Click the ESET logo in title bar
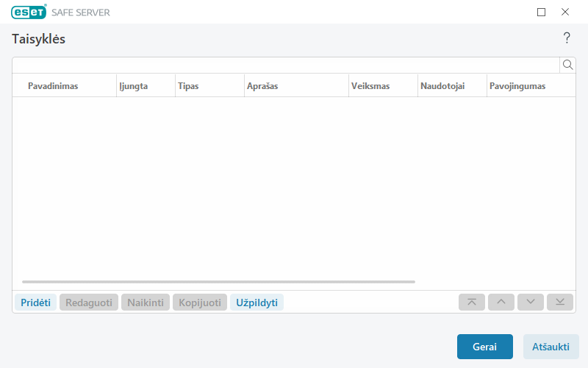Viewport: 588px width, 368px height. (x=29, y=12)
